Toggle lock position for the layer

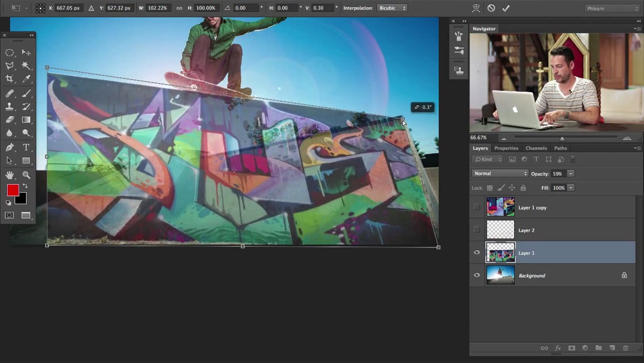(x=512, y=188)
